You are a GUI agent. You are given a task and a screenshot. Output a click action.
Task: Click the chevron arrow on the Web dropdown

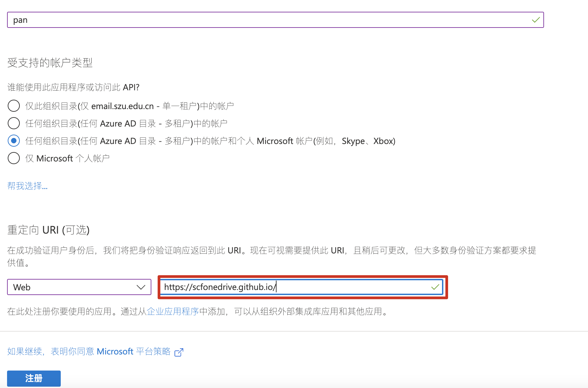141,287
